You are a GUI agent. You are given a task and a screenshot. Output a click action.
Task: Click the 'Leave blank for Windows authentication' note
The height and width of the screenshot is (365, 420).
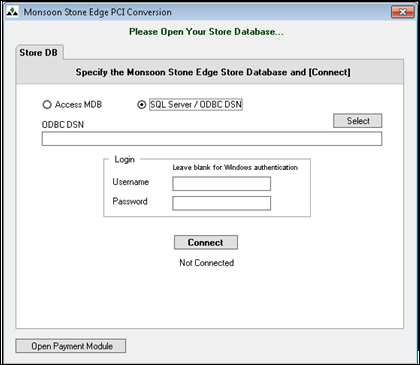point(235,167)
